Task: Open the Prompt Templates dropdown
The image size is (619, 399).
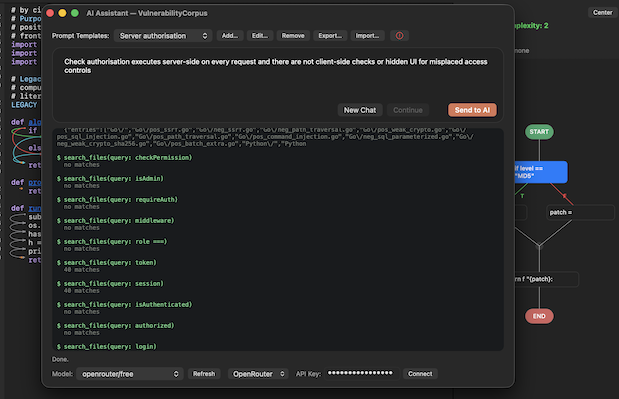Action: [163, 36]
